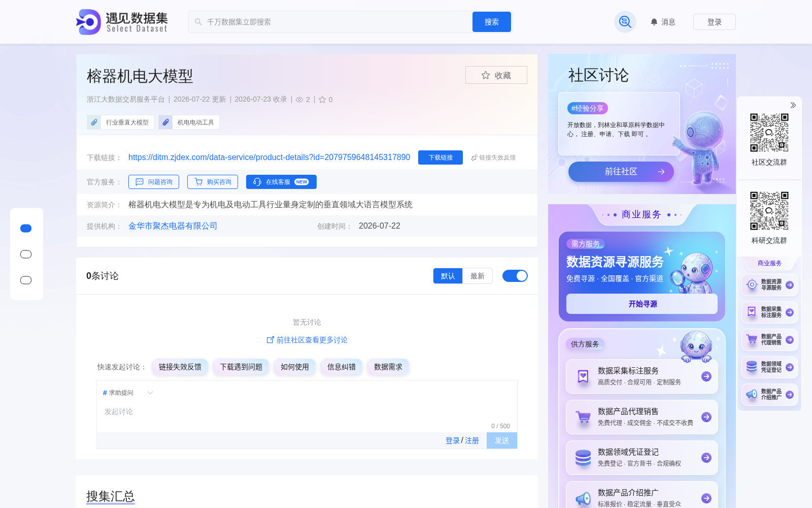Click the eye view count icon
The image size is (812, 508).
[x=299, y=100]
